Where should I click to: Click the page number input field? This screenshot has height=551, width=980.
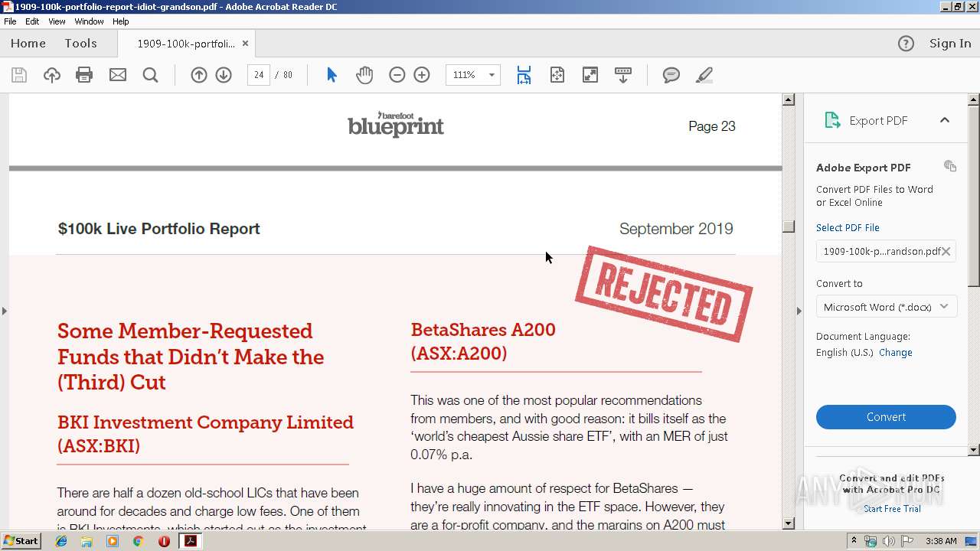[x=259, y=75]
